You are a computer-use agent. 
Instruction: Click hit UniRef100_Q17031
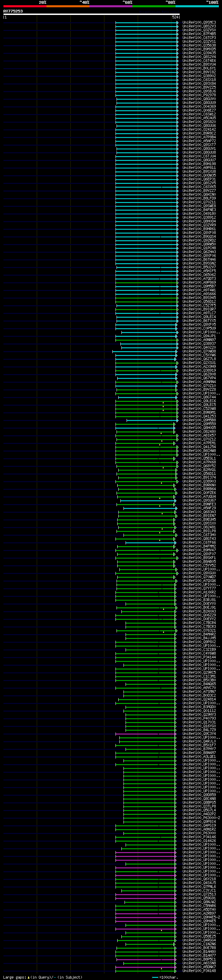199,722
